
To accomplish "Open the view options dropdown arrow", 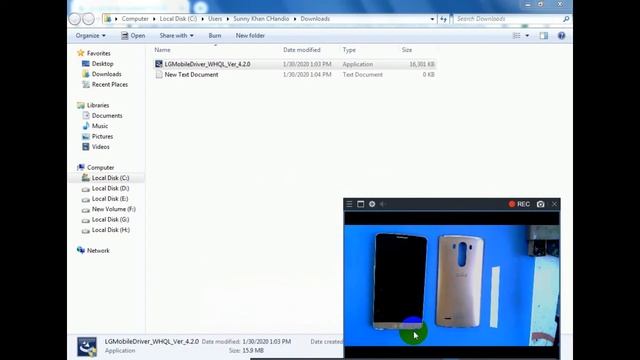I will 527,36.
